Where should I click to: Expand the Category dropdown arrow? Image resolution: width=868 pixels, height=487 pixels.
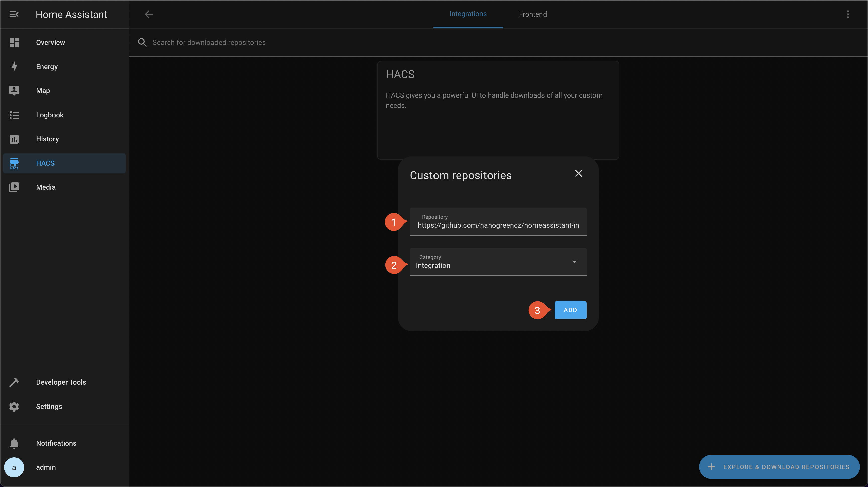[574, 262]
